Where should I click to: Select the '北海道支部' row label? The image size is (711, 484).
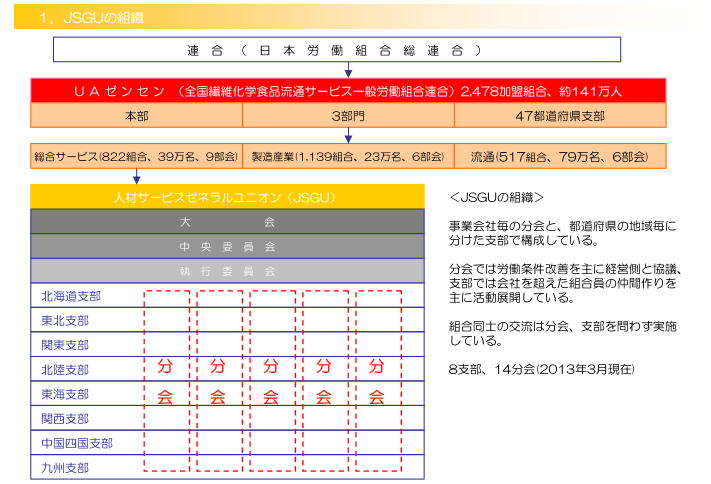click(x=71, y=296)
